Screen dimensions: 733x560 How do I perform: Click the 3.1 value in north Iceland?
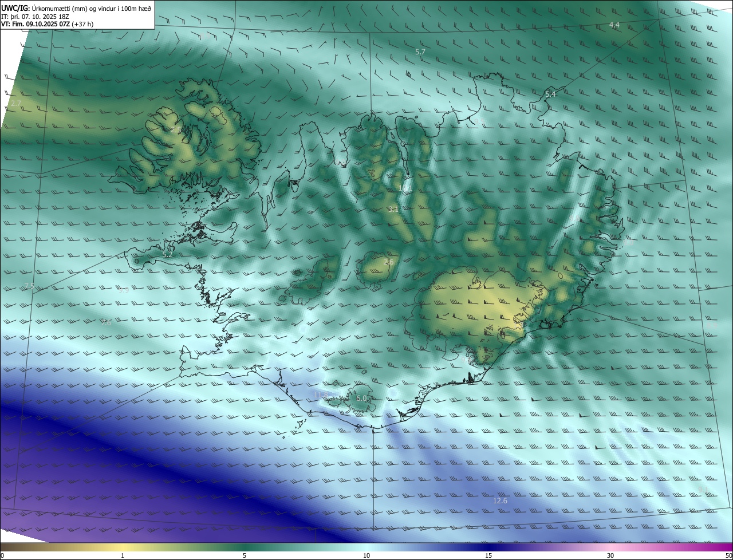pos(393,210)
